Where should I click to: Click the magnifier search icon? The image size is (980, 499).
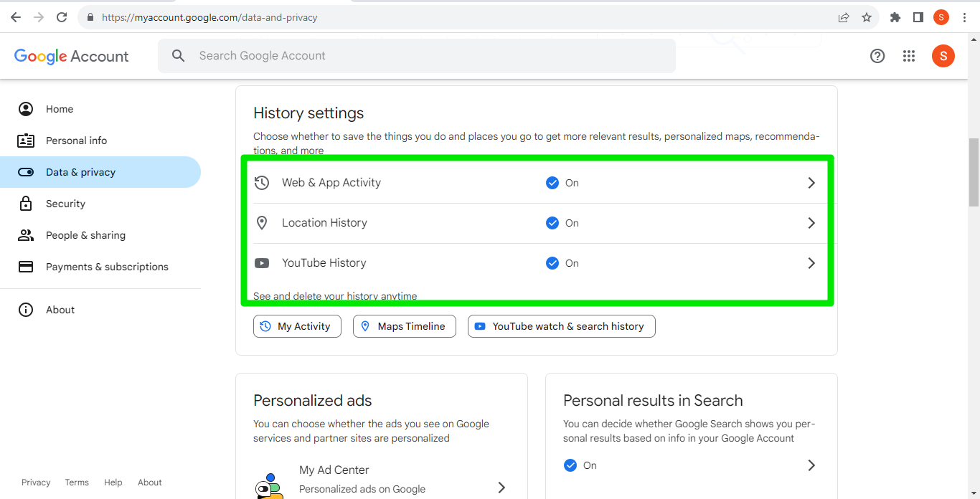coord(179,56)
